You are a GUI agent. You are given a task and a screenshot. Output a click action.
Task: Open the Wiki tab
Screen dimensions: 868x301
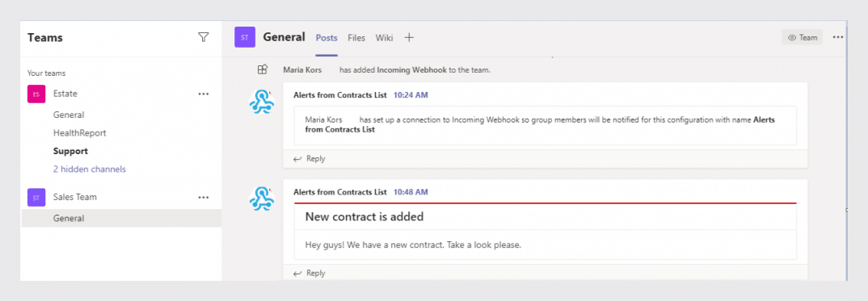(384, 38)
